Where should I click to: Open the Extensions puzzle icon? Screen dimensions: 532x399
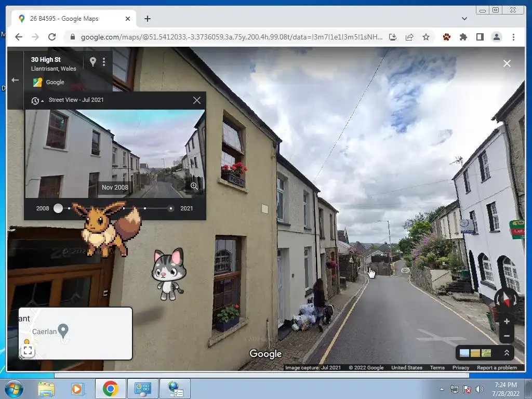click(x=463, y=37)
